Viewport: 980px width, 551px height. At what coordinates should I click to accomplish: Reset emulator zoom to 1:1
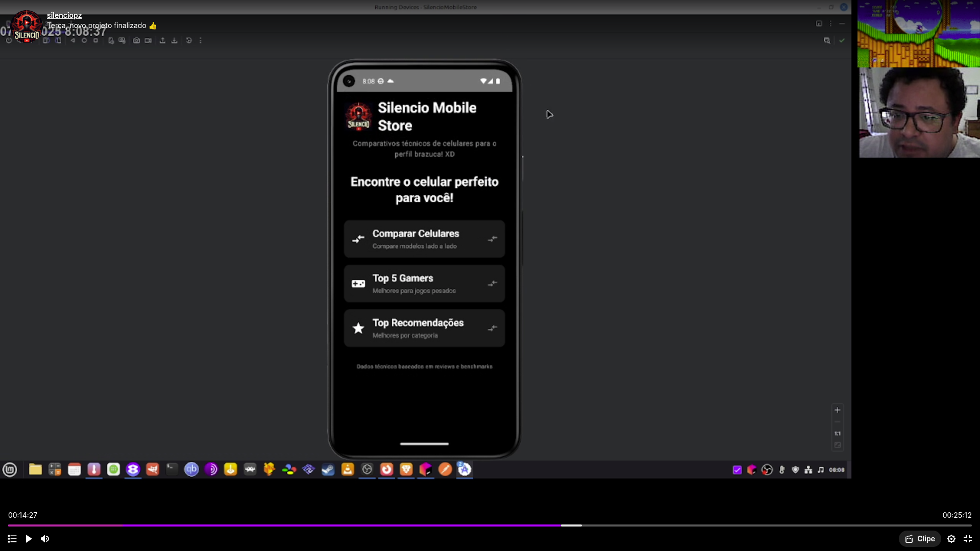click(x=837, y=434)
